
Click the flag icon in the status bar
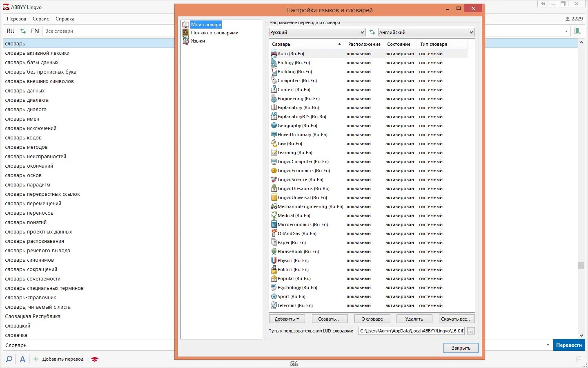point(579,359)
